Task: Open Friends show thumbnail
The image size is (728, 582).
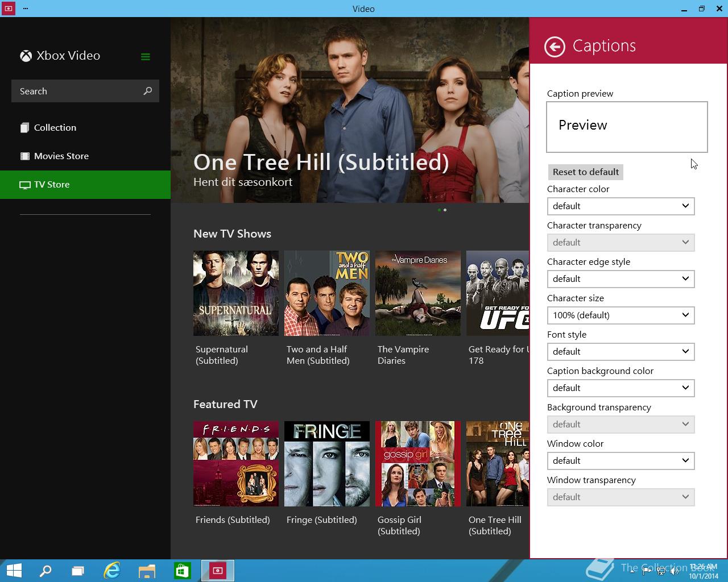Action: coord(236,464)
